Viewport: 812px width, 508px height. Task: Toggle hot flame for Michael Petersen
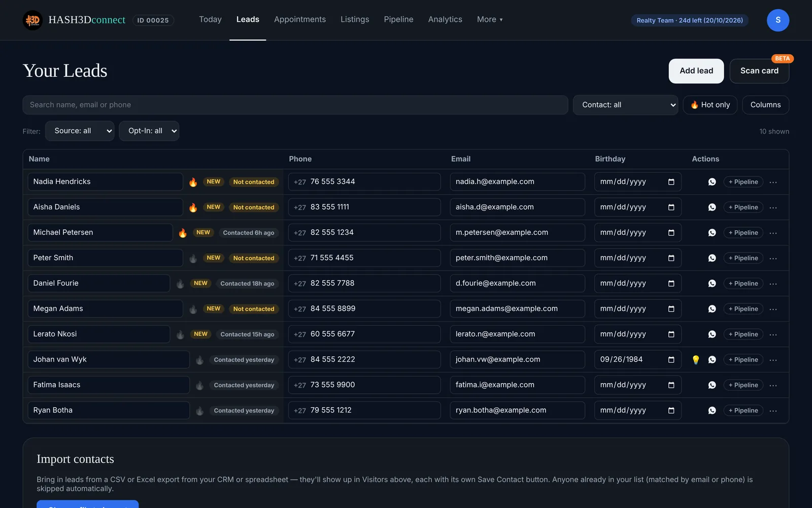(183, 233)
